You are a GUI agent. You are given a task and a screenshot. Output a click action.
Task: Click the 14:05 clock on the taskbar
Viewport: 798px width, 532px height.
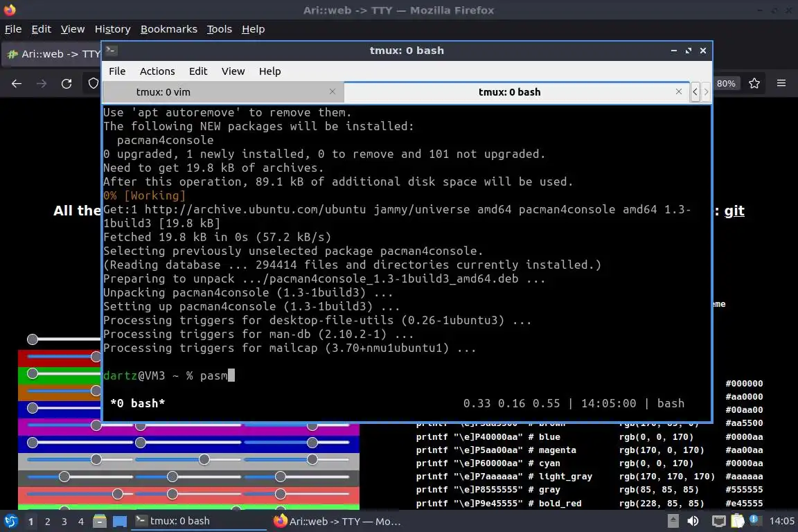(781, 521)
